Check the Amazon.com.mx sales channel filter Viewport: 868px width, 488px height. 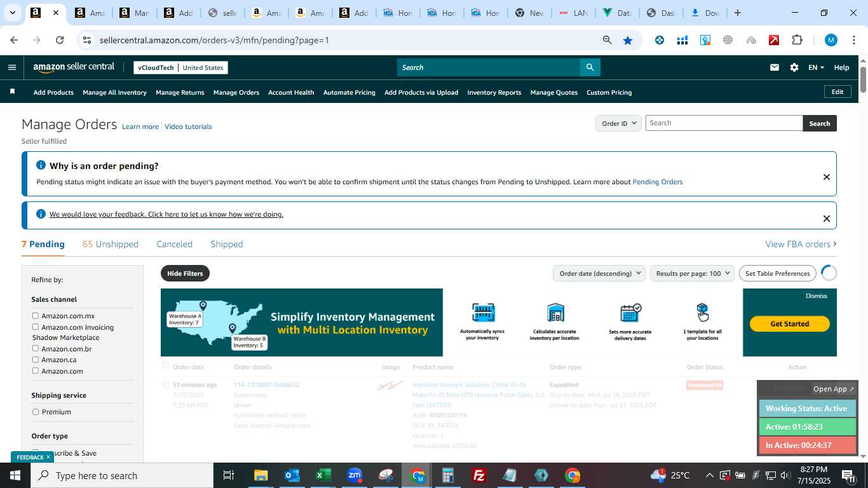point(36,316)
